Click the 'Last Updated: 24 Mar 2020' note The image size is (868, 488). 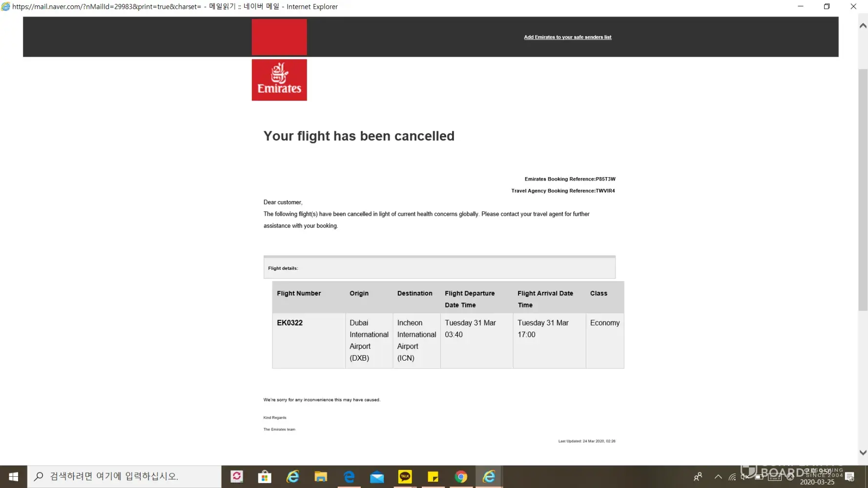(587, 441)
